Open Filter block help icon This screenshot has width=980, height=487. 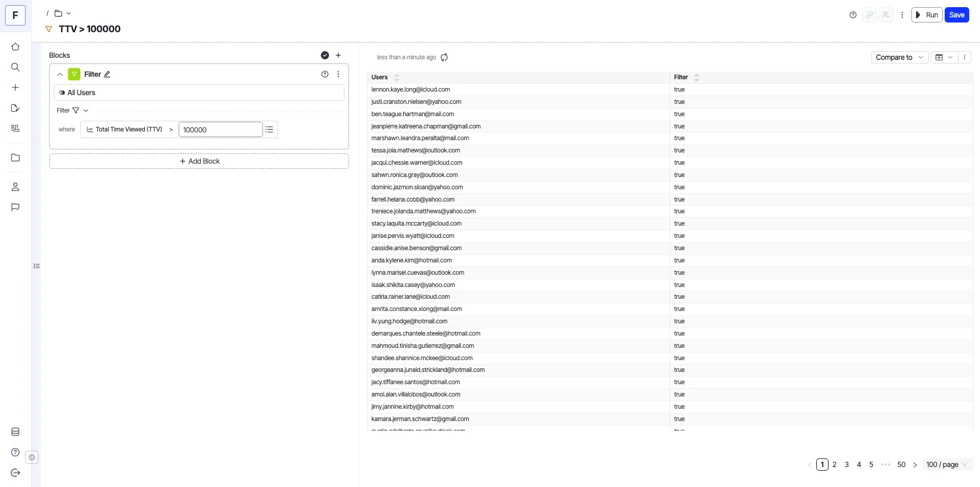(x=325, y=74)
